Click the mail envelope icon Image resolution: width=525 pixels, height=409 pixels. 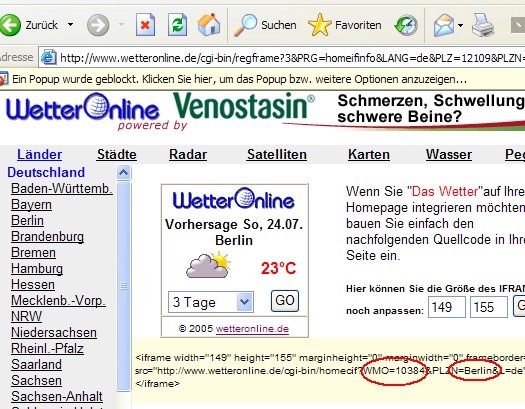coord(444,25)
